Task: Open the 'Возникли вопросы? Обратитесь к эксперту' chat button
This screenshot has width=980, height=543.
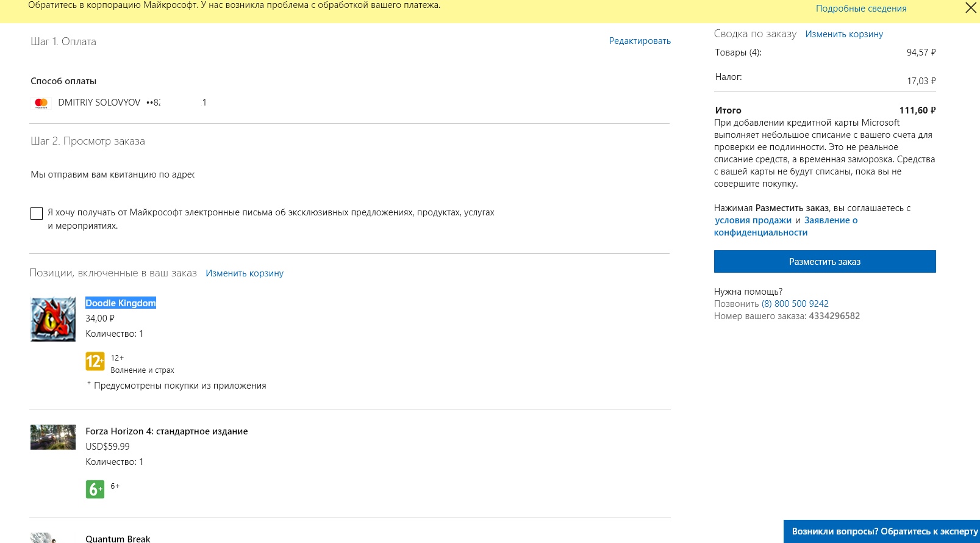Action: [x=882, y=531]
